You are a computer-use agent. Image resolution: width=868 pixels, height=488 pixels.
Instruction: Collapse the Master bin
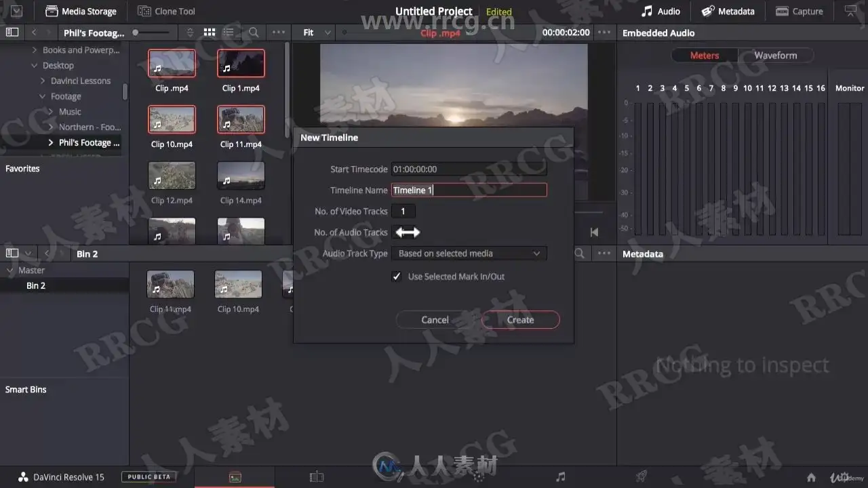(x=10, y=270)
